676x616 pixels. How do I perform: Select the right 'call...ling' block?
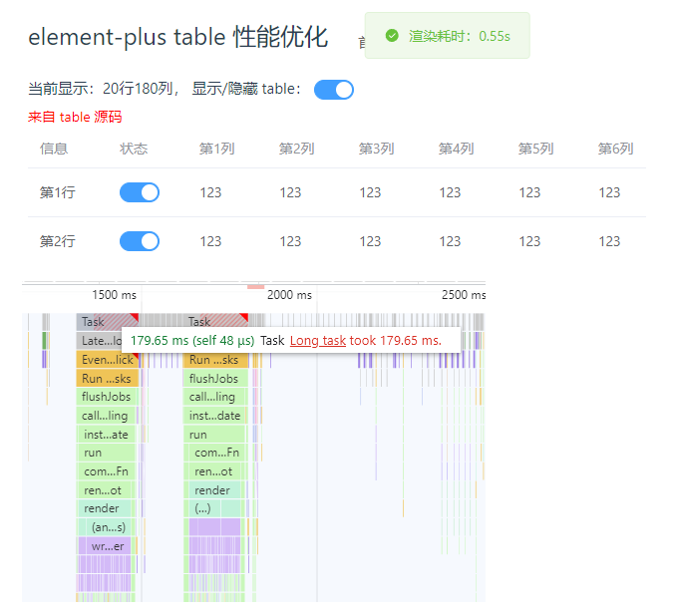click(x=214, y=397)
